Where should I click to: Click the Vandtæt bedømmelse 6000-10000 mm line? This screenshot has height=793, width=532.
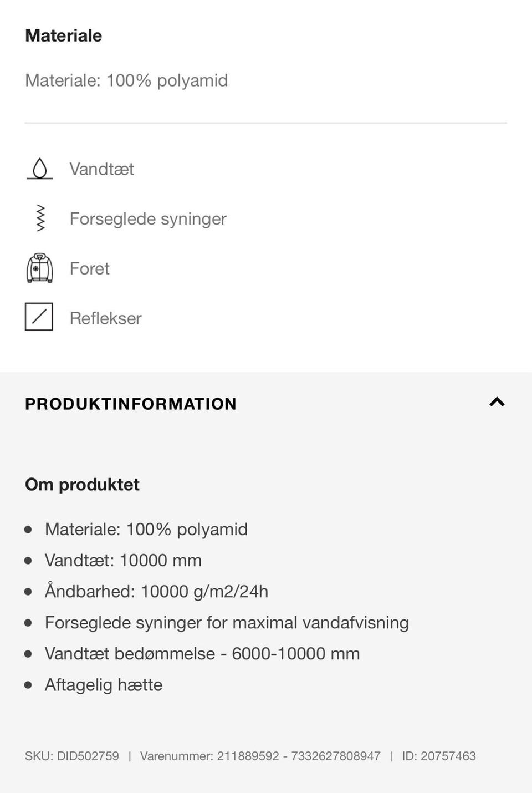coord(202,654)
